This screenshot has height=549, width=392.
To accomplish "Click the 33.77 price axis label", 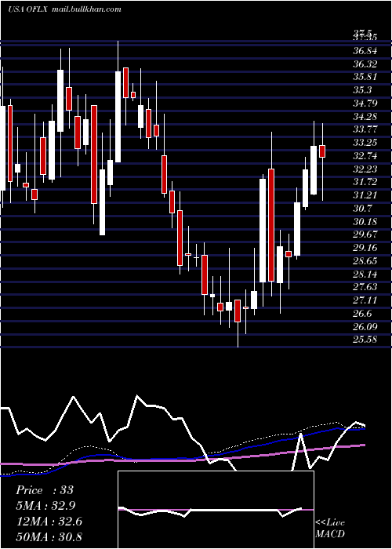I will [x=365, y=129].
